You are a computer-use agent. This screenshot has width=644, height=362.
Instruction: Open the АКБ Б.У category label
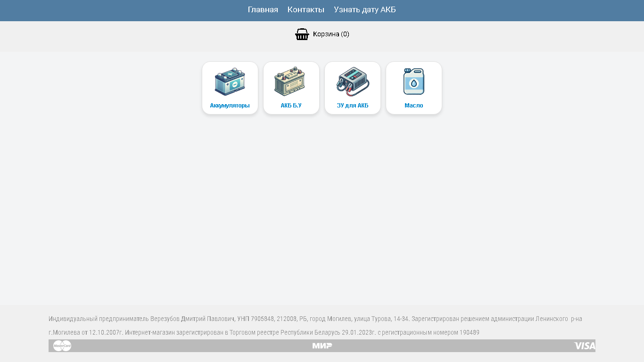pyautogui.click(x=291, y=106)
